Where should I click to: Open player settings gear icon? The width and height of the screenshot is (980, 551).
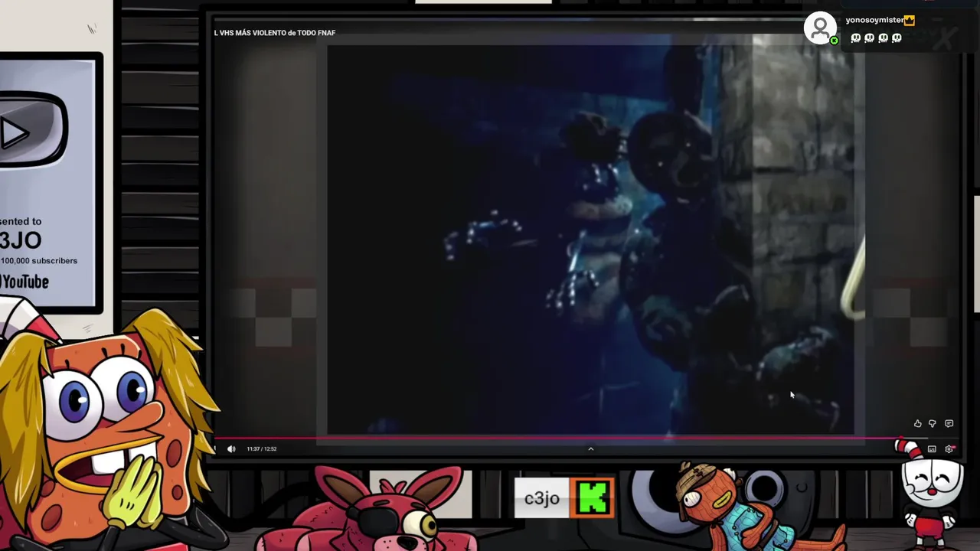(949, 449)
